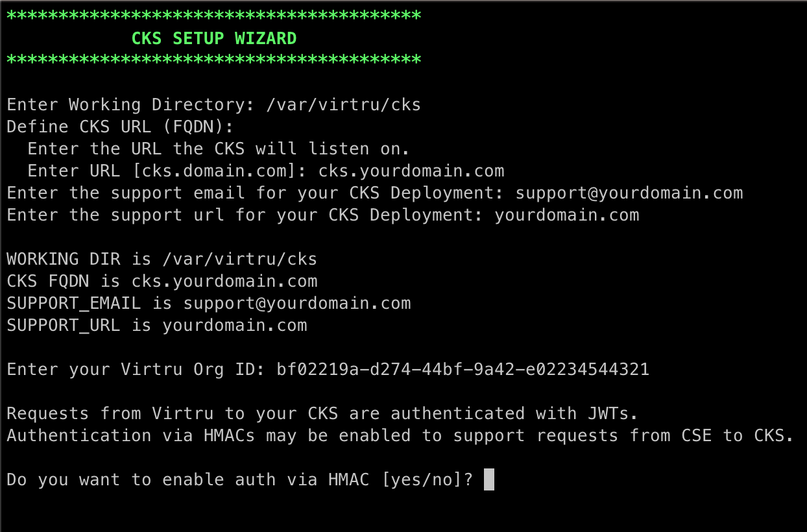Click the [yes/no] option text
This screenshot has width=807, height=532.
point(422,480)
